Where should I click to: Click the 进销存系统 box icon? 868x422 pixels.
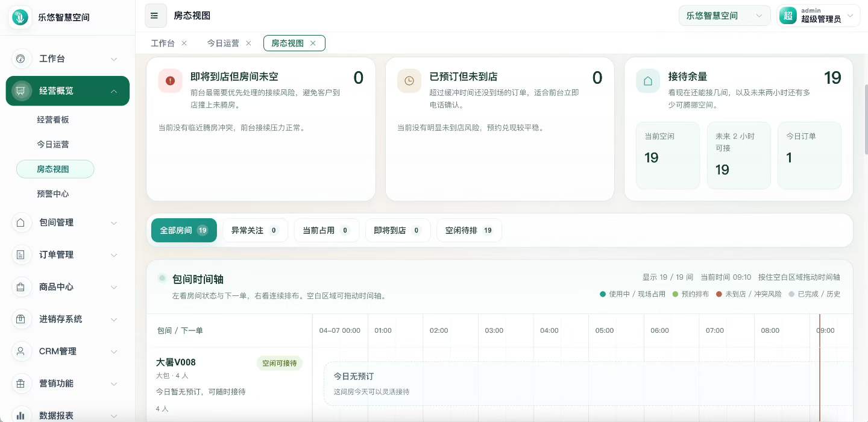[x=21, y=319]
